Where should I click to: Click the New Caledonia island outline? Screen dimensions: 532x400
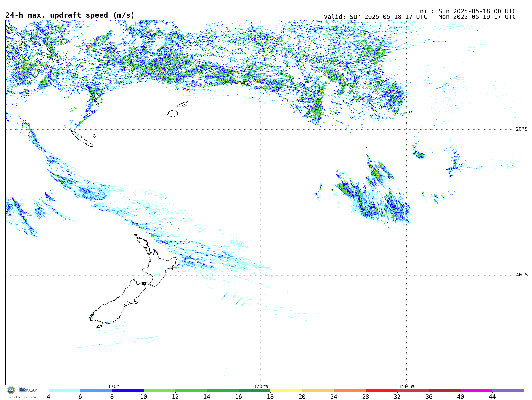pyautogui.click(x=82, y=138)
